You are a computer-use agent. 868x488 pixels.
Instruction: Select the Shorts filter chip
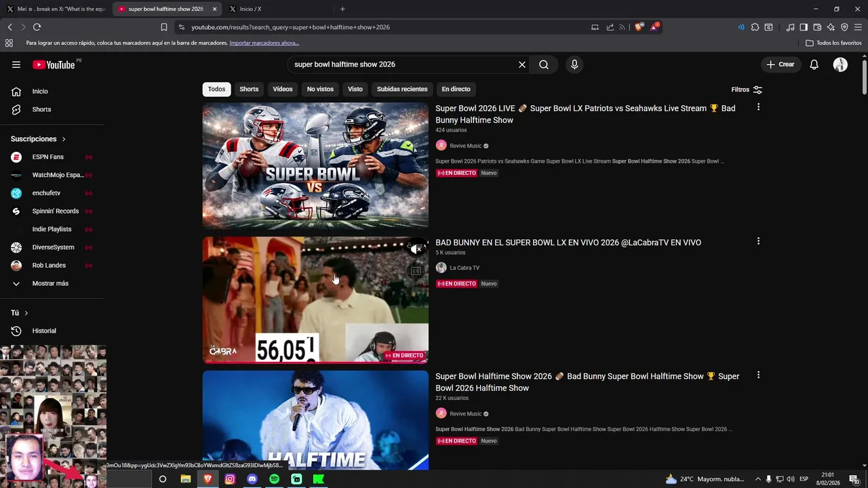(x=249, y=89)
